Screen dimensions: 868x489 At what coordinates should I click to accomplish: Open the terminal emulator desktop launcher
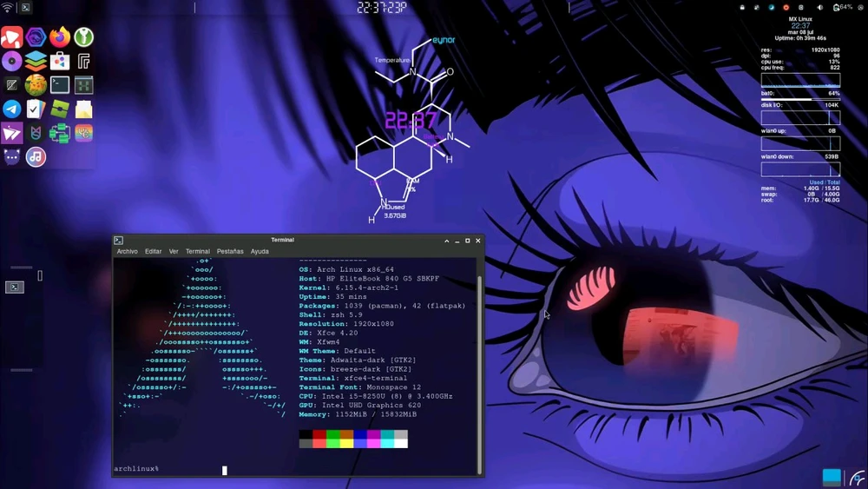pos(60,85)
